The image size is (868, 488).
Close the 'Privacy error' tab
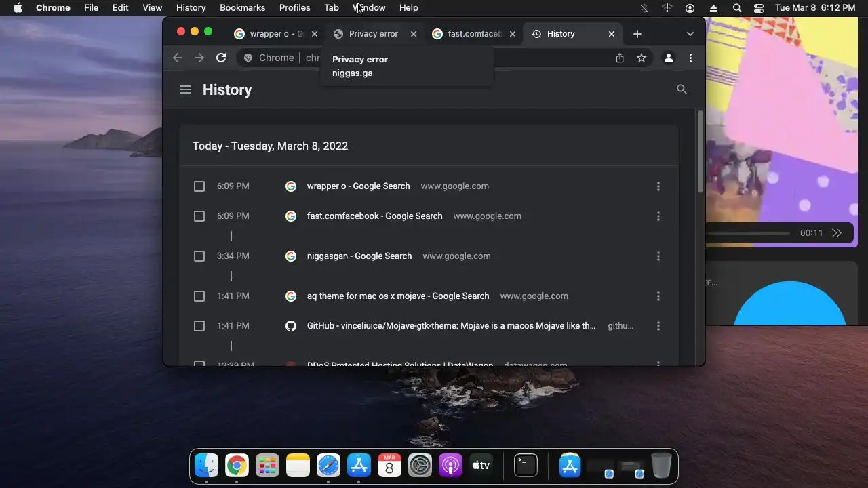[x=414, y=34]
